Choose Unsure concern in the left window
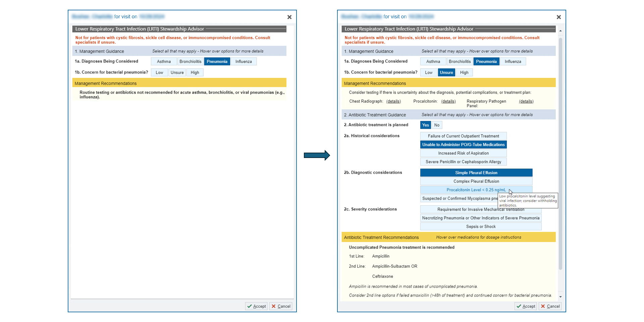The width and height of the screenshot is (644, 322). coord(177,72)
